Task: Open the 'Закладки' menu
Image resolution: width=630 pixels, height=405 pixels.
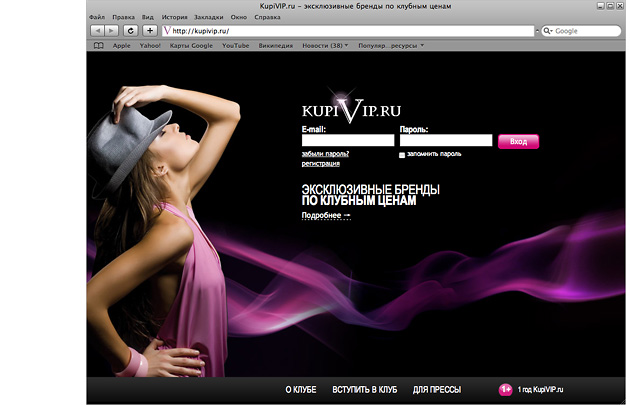Action: coord(208,17)
